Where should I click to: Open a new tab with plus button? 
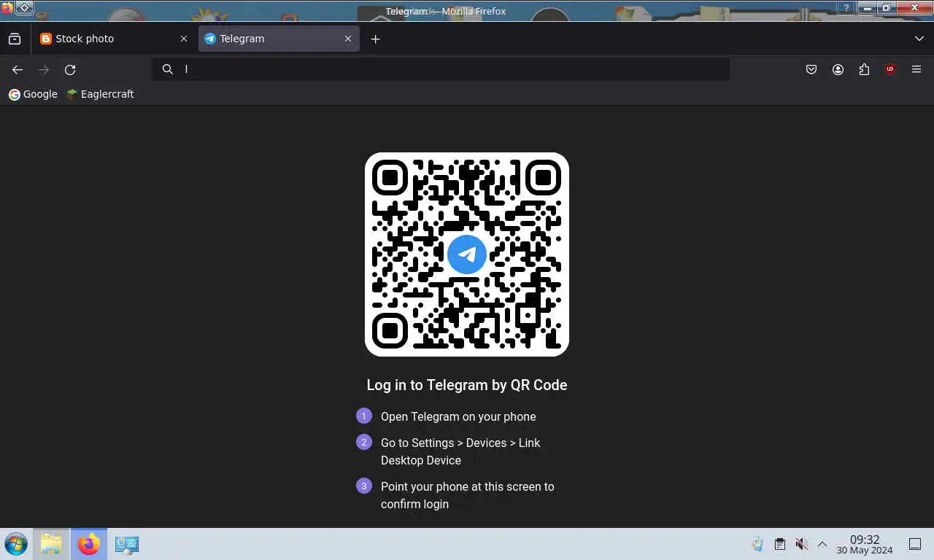pyautogui.click(x=375, y=39)
